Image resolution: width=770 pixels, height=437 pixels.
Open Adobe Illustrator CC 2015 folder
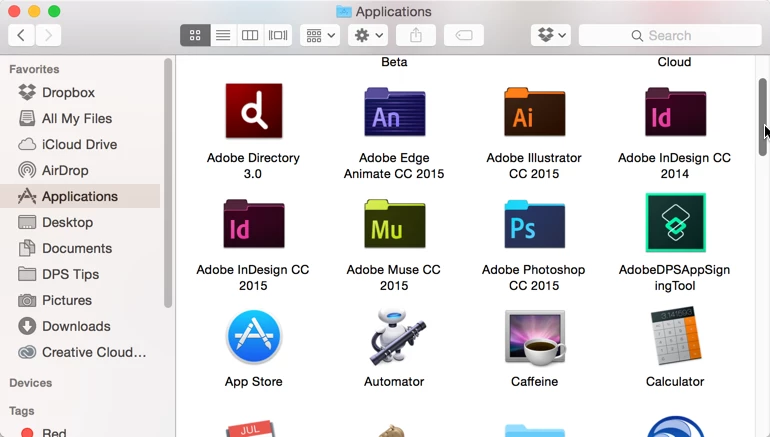click(x=534, y=111)
